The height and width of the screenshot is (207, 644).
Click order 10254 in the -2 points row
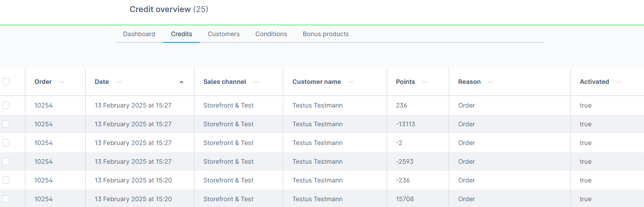[43, 143]
